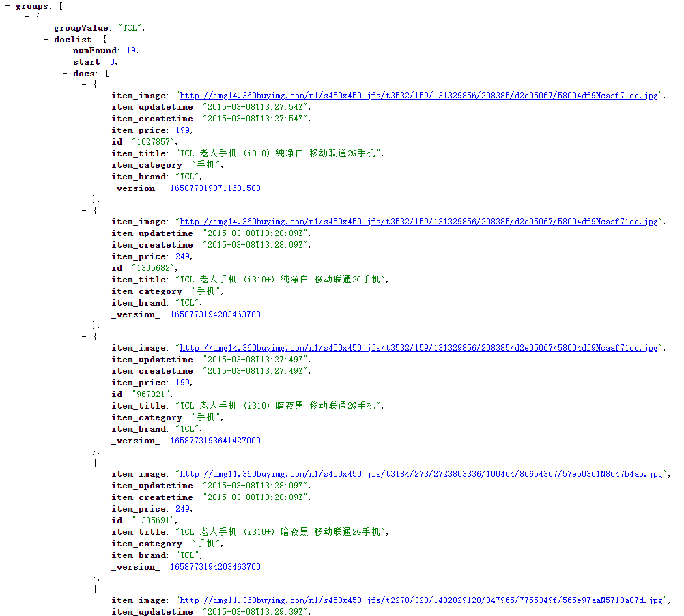Click the item_updatetime value 2015-03-08T13:29:39Z
684x616 pixels.
tap(256, 612)
